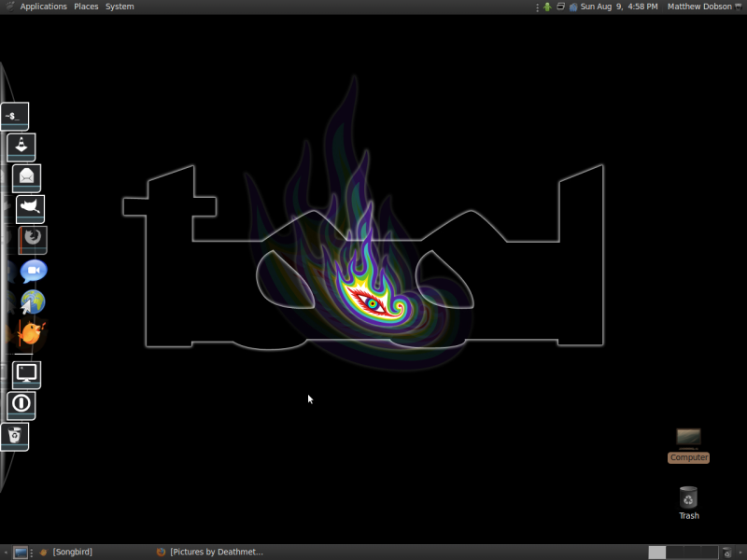Image resolution: width=747 pixels, height=560 pixels.
Task: Open the video chat bubble icon
Action: 34,271
